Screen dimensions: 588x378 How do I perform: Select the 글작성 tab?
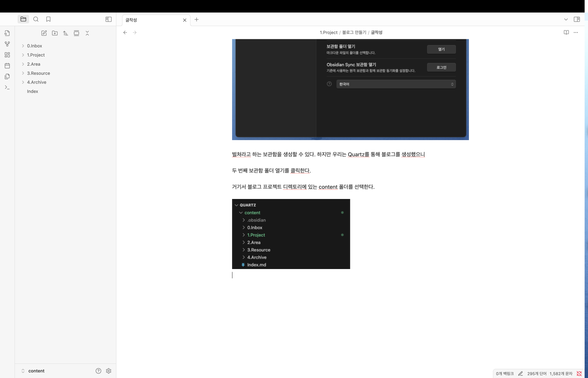pos(152,20)
